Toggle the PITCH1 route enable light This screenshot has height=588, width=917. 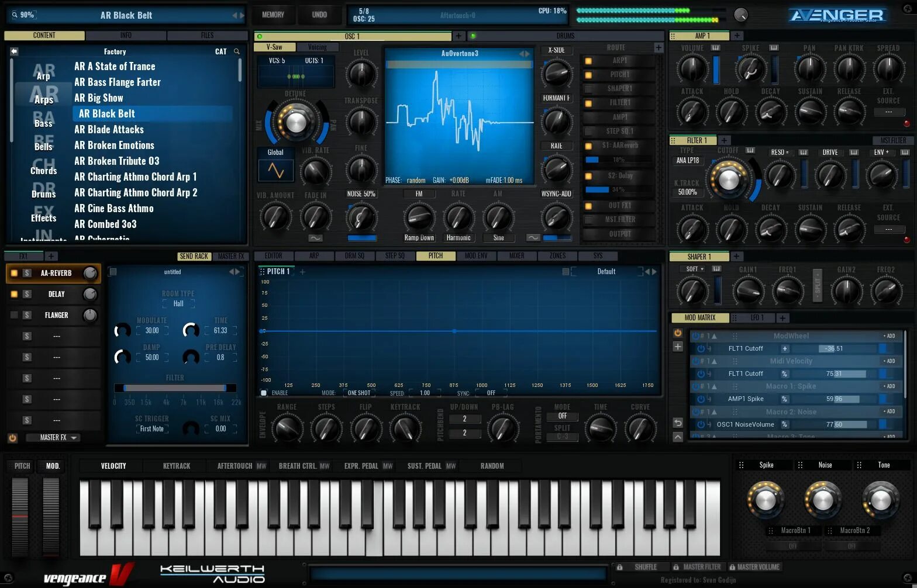click(588, 75)
